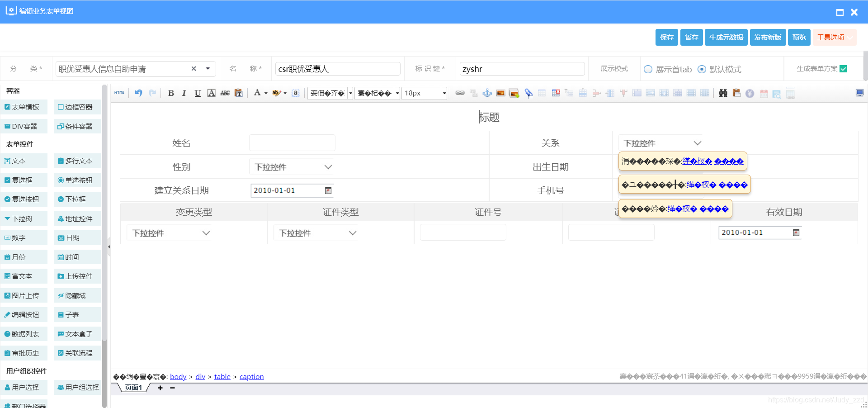Apply character border formatting
The height and width of the screenshot is (408, 868).
click(211, 93)
